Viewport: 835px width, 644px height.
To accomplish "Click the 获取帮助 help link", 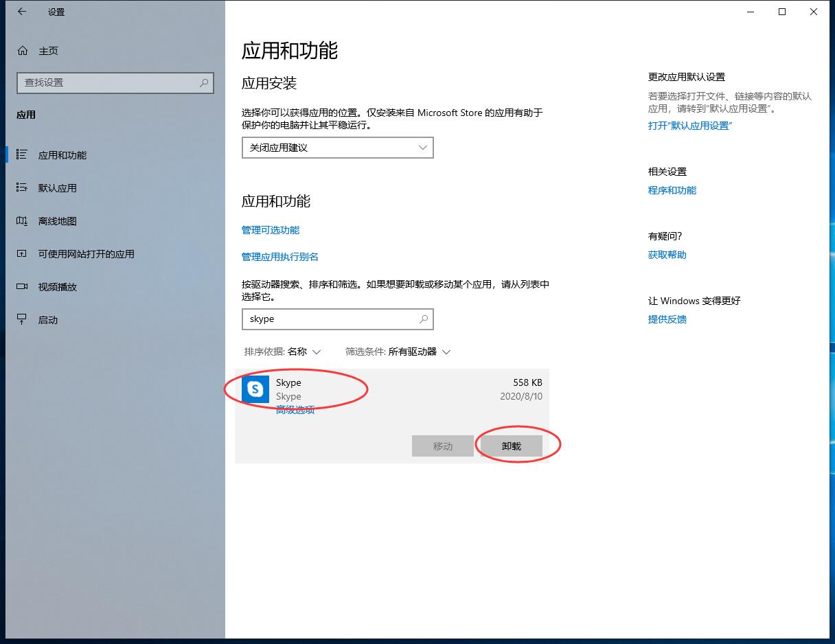I will pos(667,255).
